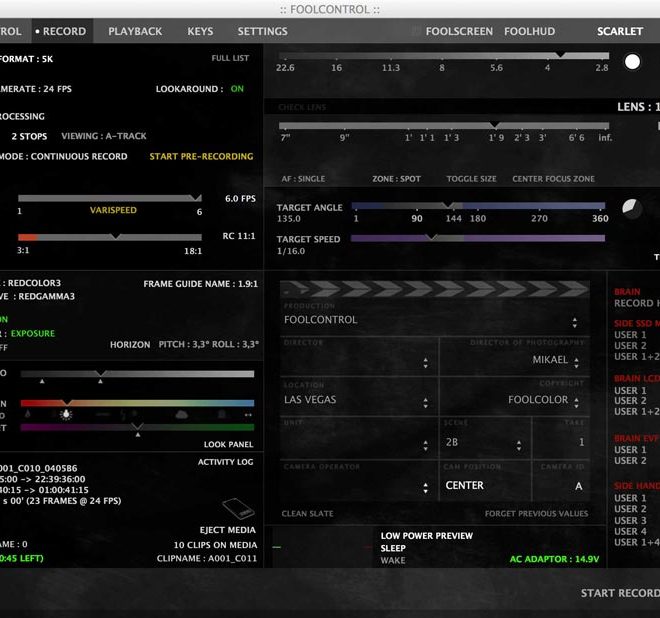Screen dimensions: 660x618
Task: Click the TARGET ANGLE slider
Action: (478, 206)
